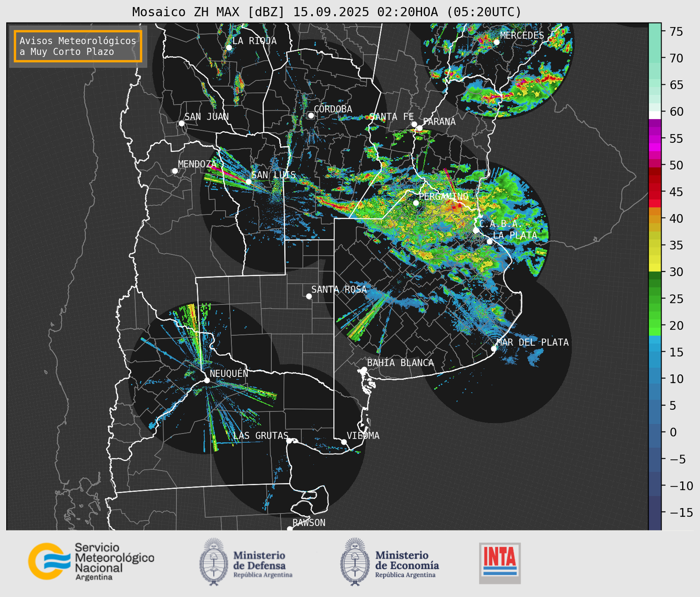Click the map title 'Mosaico ZH MAX [dBZ]'
The height and width of the screenshot is (597, 700).
click(x=209, y=12)
